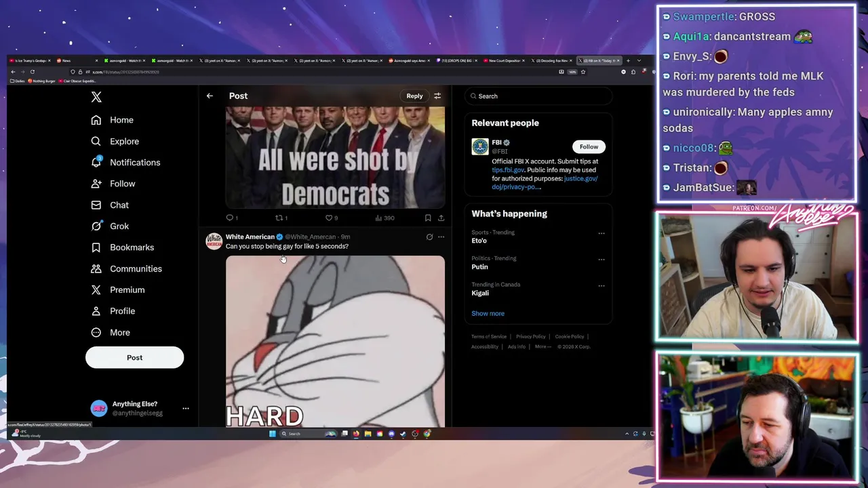Open Cookie Policy footer link

[x=569, y=336]
